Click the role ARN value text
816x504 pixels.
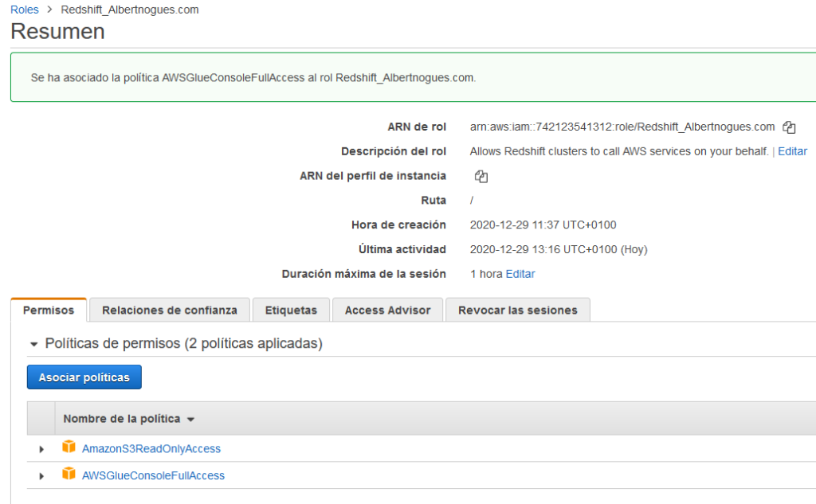[x=622, y=127]
